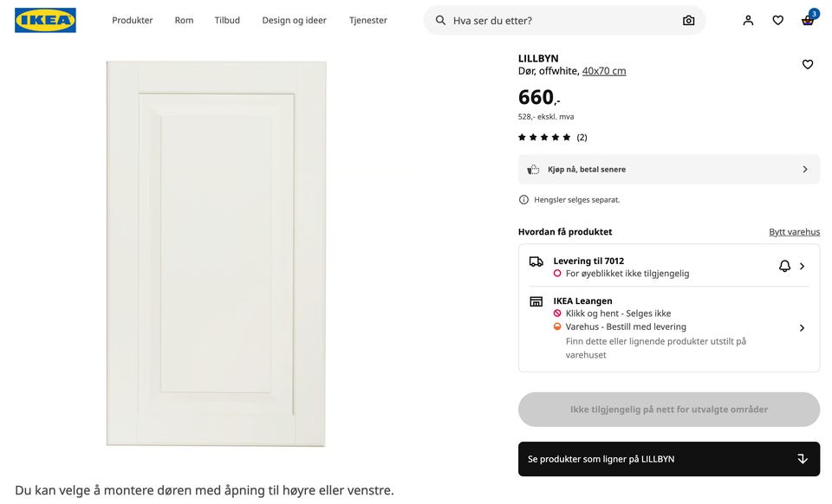Expand the Kjøp nå, betal senere option
Image resolution: width=832 pixels, height=504 pixels.
click(x=668, y=170)
